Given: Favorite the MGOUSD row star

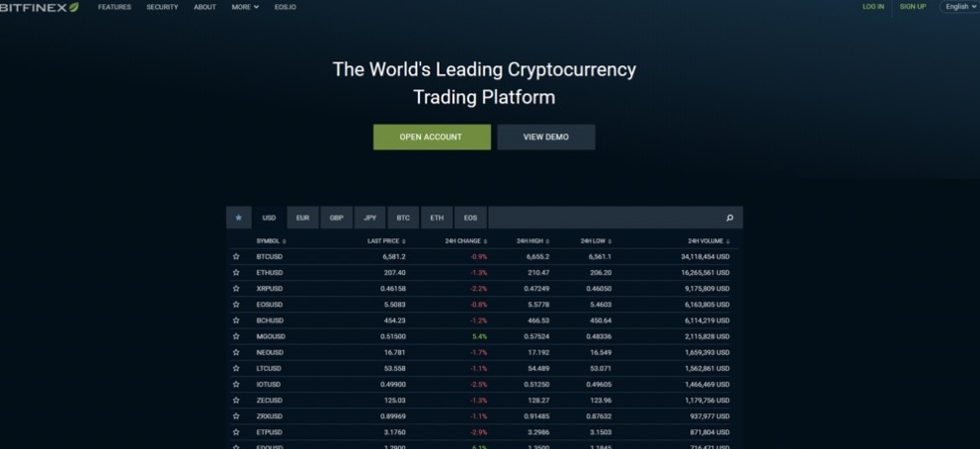Looking at the screenshot, I should pyautogui.click(x=236, y=336).
